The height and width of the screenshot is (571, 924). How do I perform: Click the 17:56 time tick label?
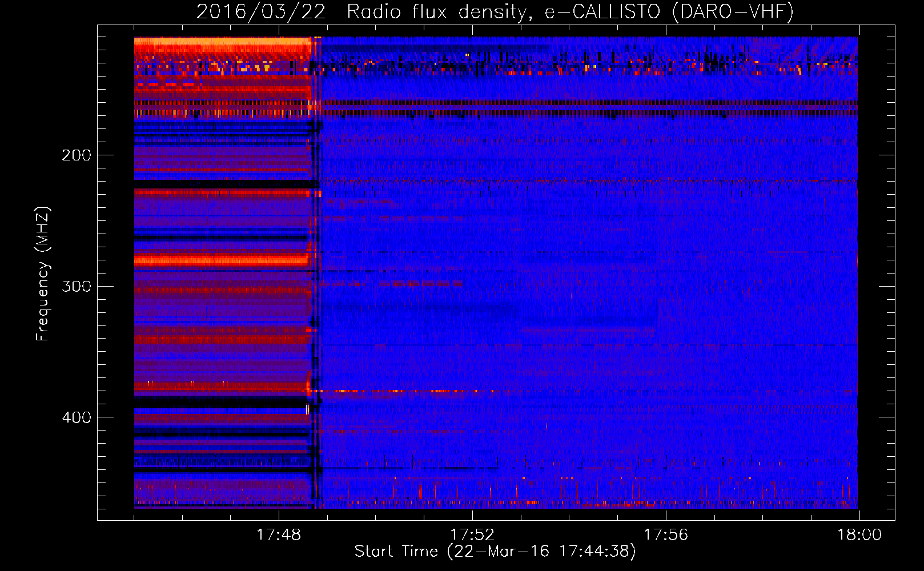point(666,534)
